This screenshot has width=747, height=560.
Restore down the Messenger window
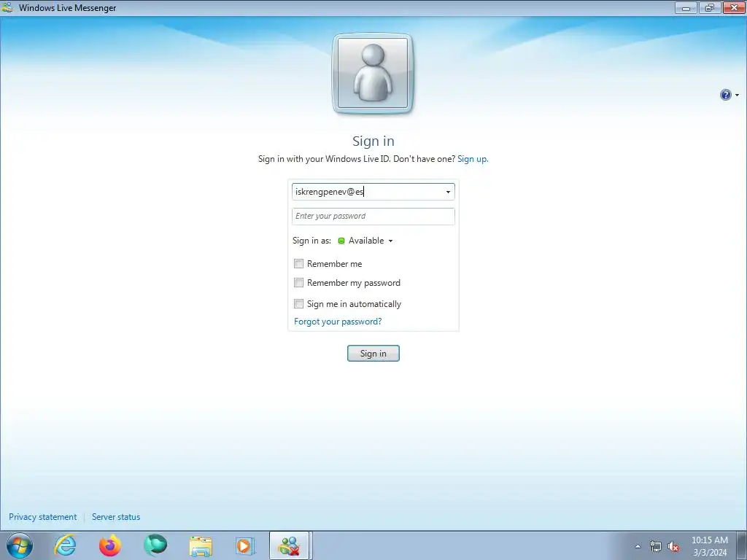tap(710, 7)
